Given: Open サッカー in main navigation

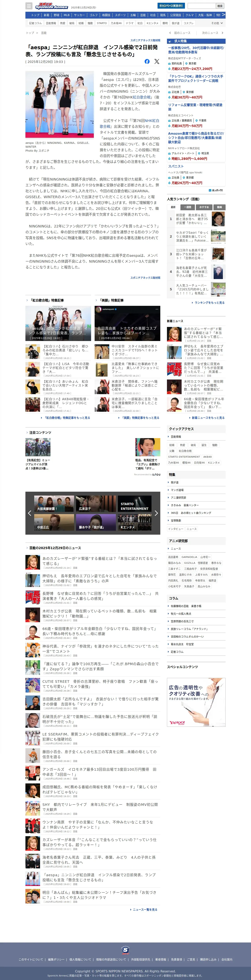Looking at the screenshot, I should pyautogui.click(x=80, y=15).
